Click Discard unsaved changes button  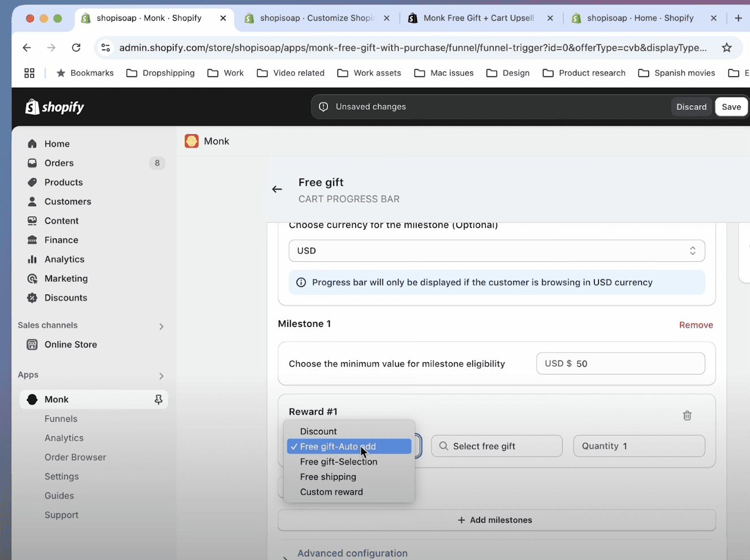[x=691, y=107]
